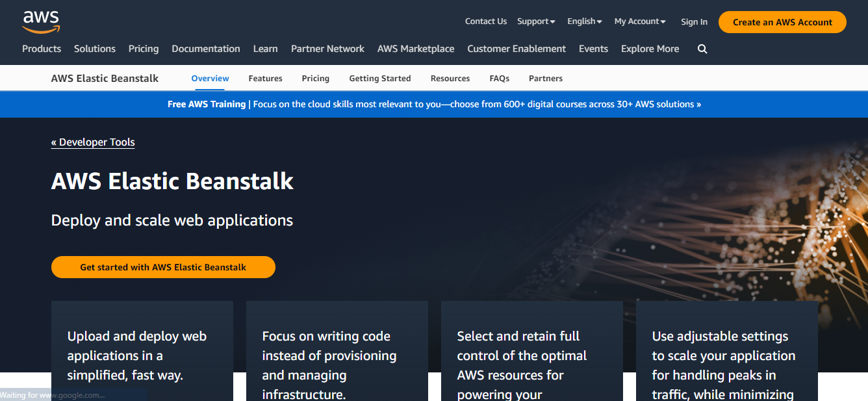
Task: Navigate back via Developer Tools link
Action: (92, 142)
